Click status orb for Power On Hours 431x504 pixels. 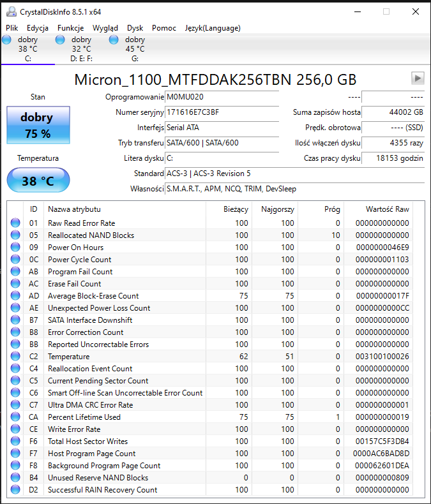pos(16,248)
